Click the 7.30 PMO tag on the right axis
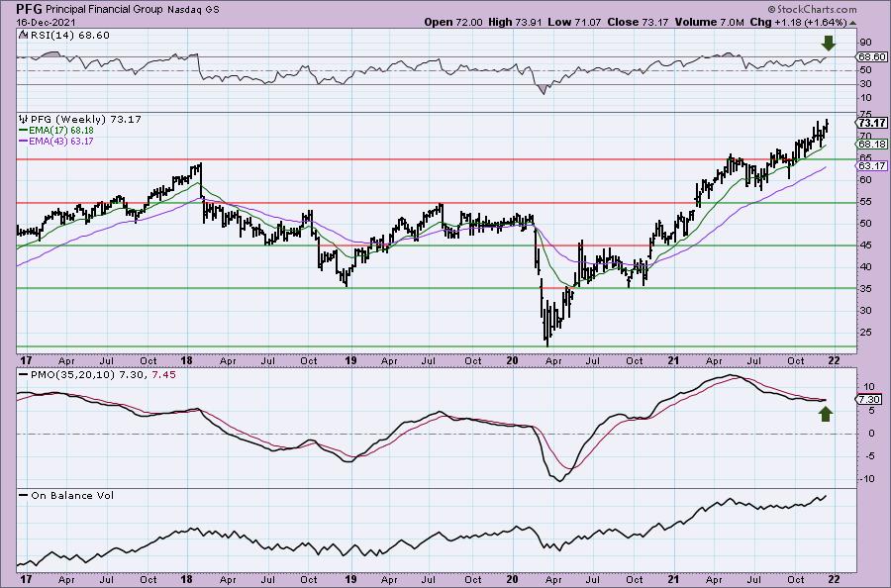 870,400
